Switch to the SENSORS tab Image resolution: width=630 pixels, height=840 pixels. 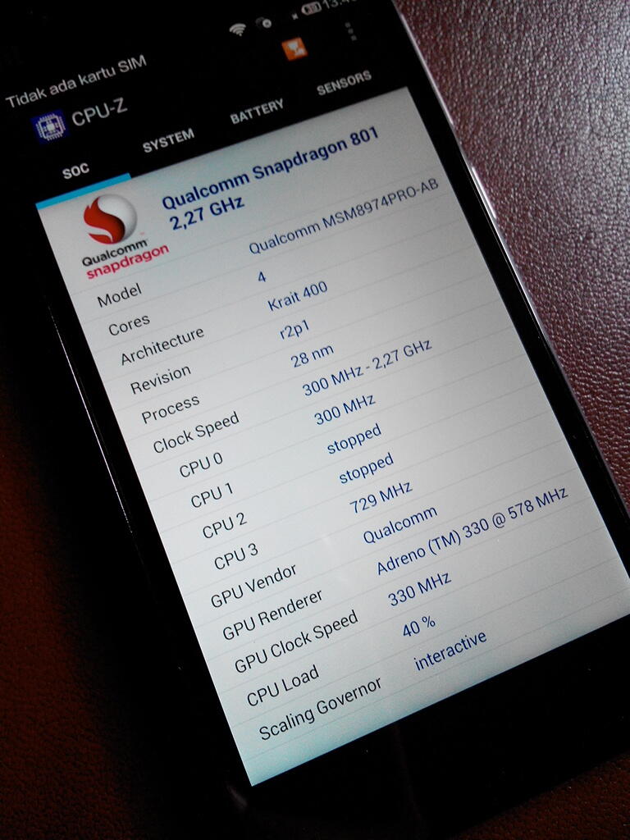344,83
